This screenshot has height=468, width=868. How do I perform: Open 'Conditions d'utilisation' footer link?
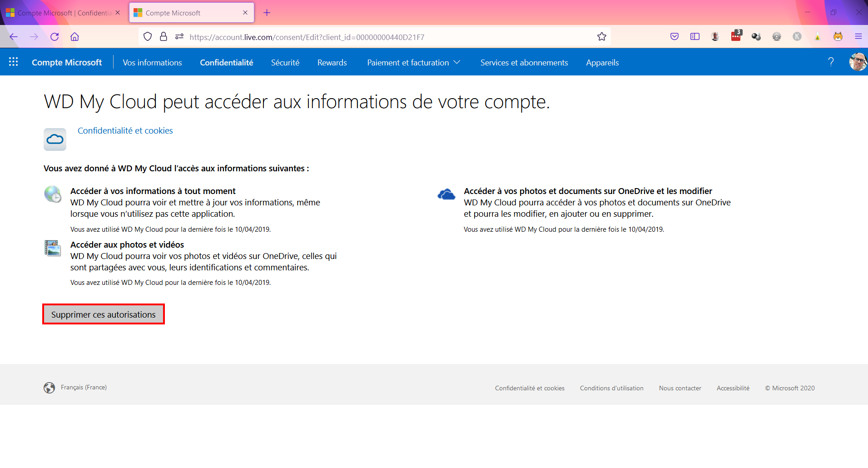(x=612, y=388)
